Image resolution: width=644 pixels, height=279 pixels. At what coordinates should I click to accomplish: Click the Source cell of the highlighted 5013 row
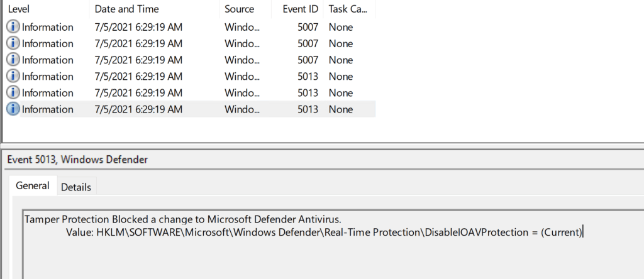coord(241,109)
